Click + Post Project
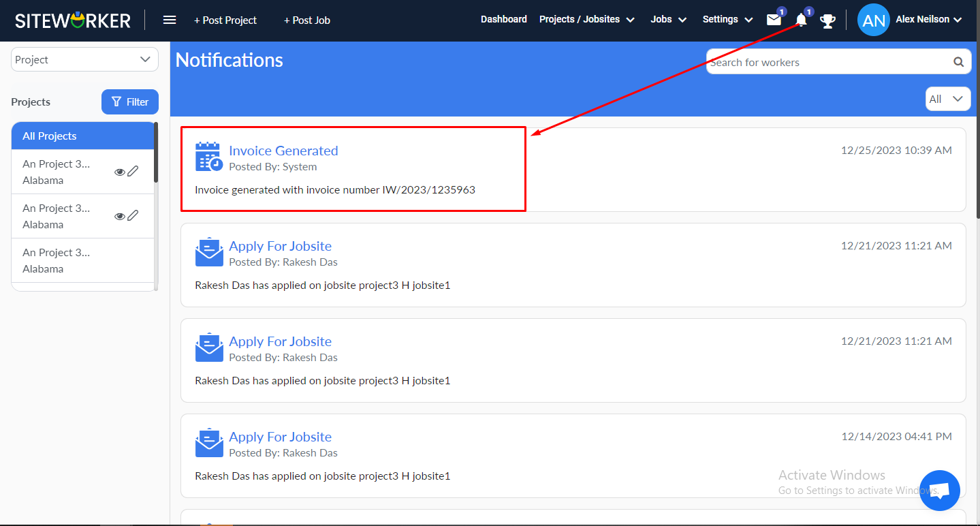Screen dimensions: 980x526 coord(225,20)
